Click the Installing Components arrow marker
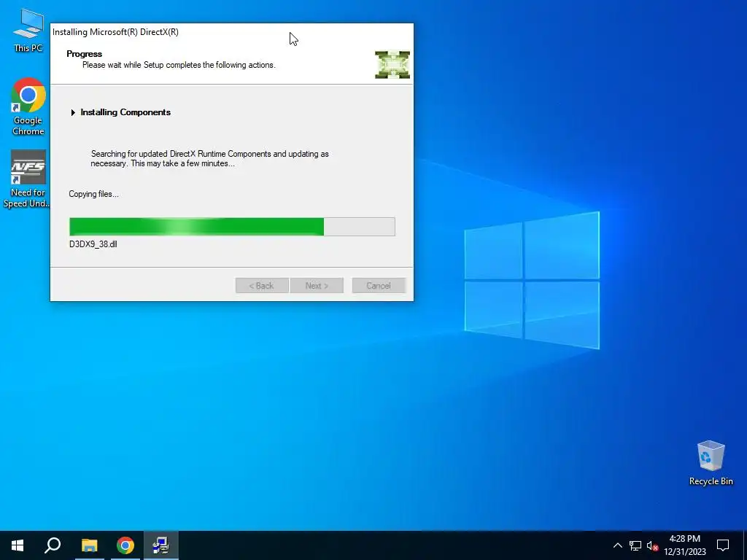This screenshot has width=747, height=560. pyautogui.click(x=73, y=112)
